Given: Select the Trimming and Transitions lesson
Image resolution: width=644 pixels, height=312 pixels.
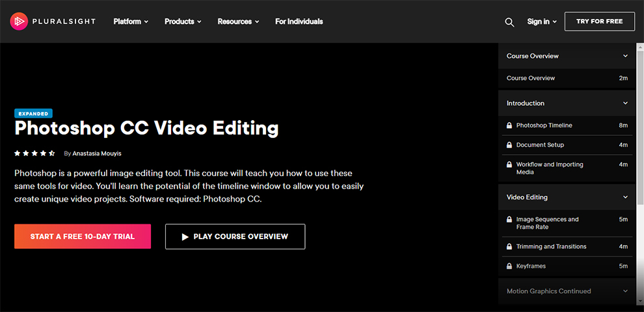Looking at the screenshot, I should pyautogui.click(x=567, y=247).
